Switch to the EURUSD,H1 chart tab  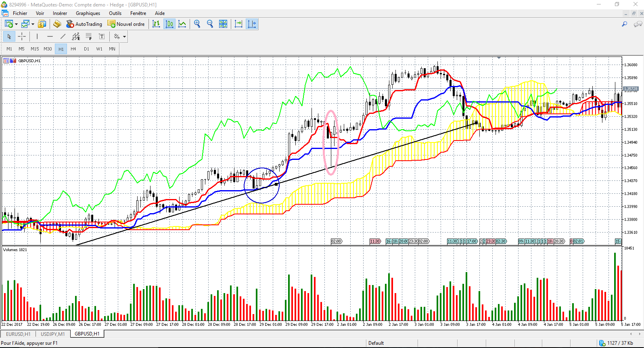(18, 334)
